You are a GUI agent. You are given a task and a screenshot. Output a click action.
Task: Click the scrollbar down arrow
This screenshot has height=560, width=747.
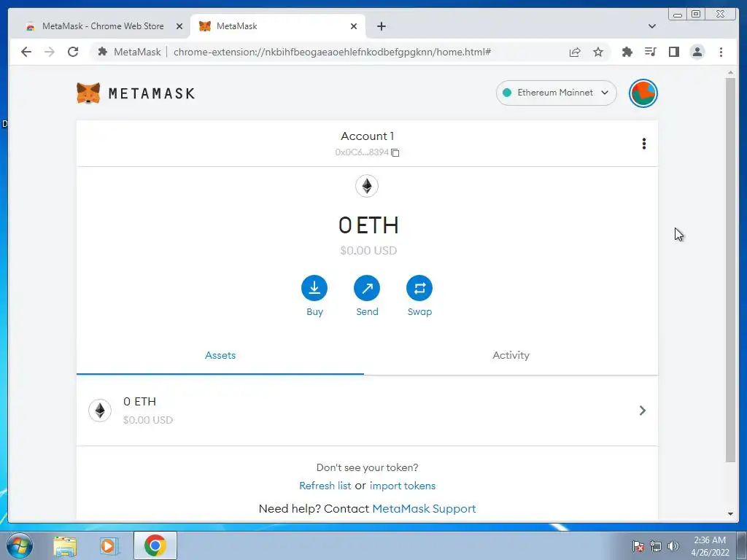click(x=730, y=514)
